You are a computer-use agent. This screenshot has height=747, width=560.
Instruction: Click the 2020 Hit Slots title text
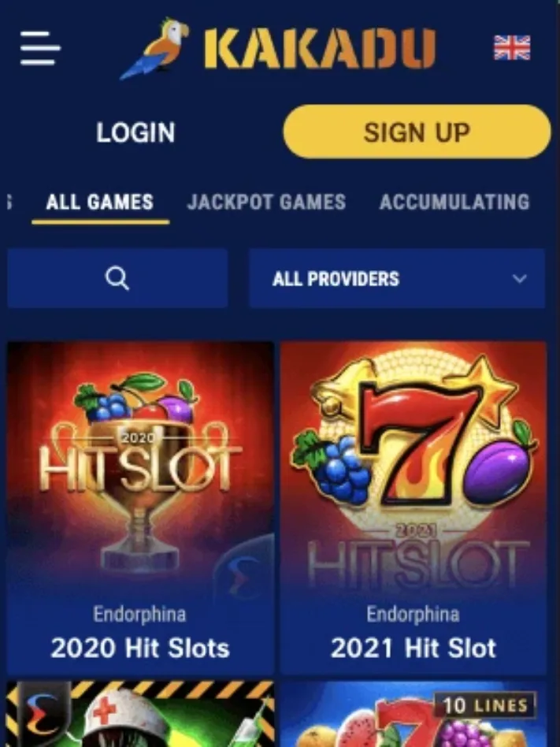point(140,648)
